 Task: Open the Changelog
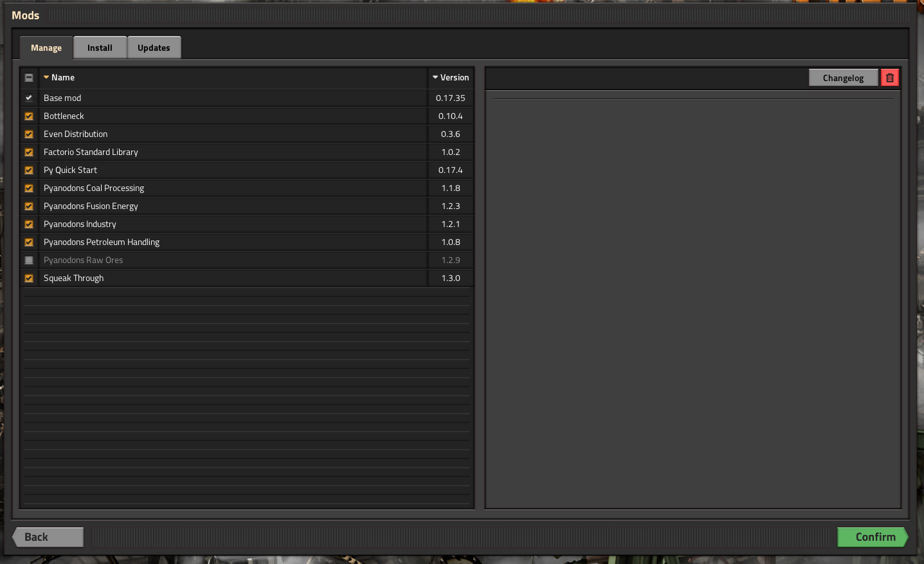pos(843,78)
